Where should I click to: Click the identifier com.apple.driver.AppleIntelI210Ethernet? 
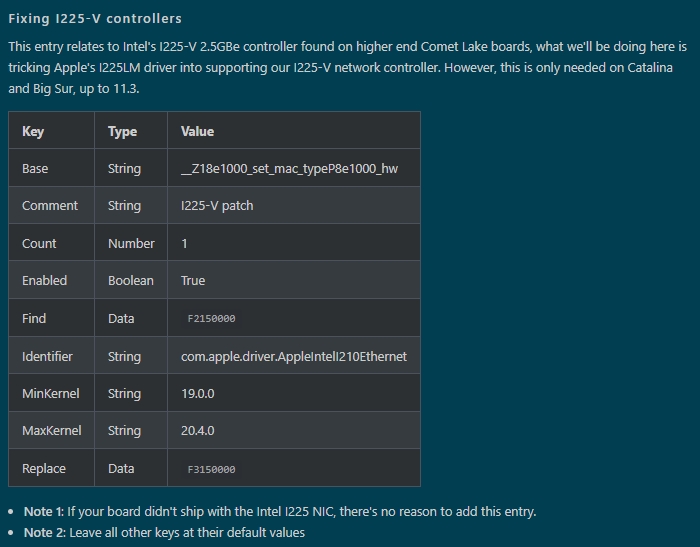pyautogui.click(x=293, y=356)
